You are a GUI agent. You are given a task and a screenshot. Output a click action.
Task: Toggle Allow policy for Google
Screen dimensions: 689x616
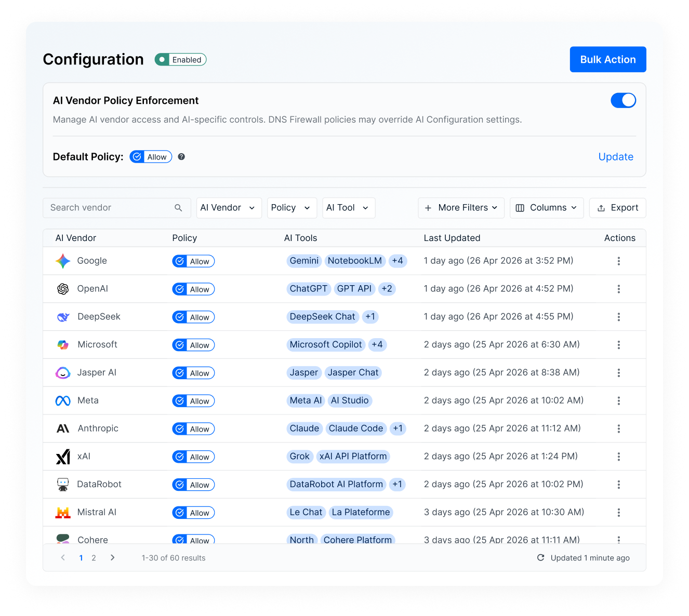pyautogui.click(x=193, y=261)
